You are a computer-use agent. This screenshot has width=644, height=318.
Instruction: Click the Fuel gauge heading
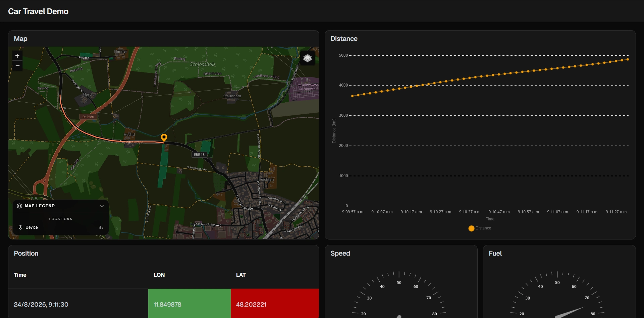point(495,253)
